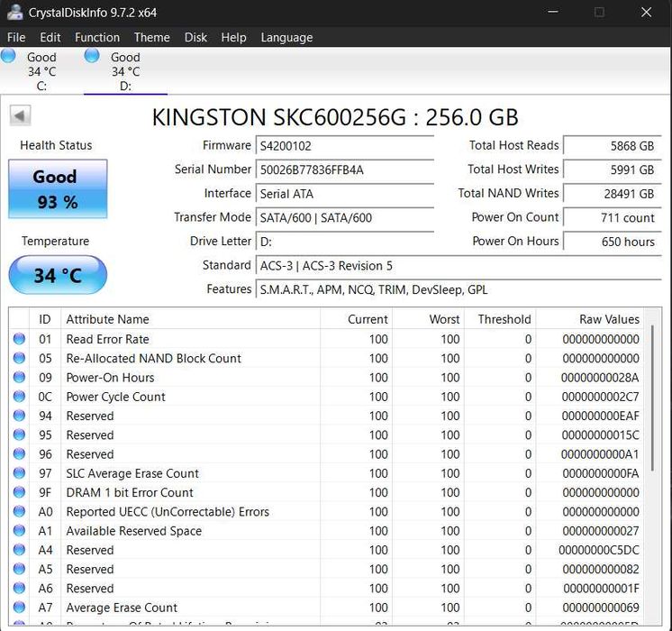Open the Disk menu

(195, 37)
